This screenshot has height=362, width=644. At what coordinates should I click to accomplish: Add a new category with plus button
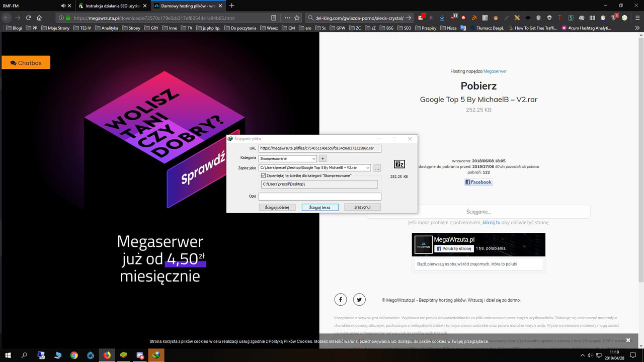pos(323,158)
